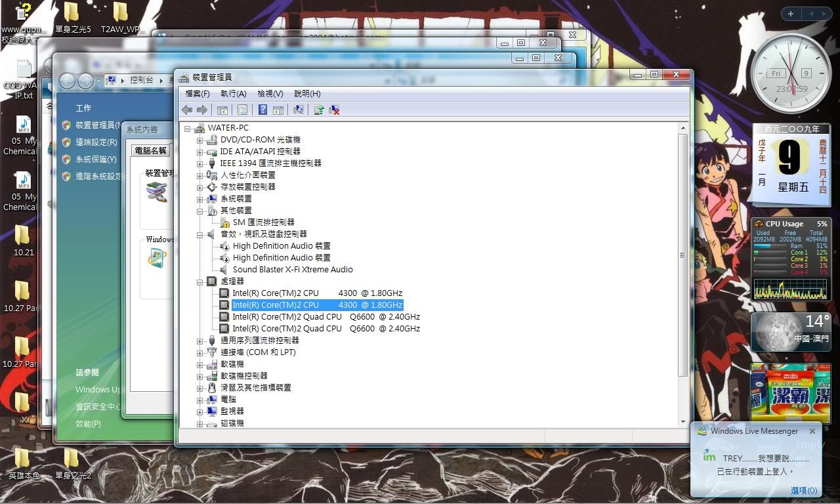Select the upper 05 My Chemical MP3 desktop icon
Image resolution: width=840 pixels, height=504 pixels.
tap(22, 136)
